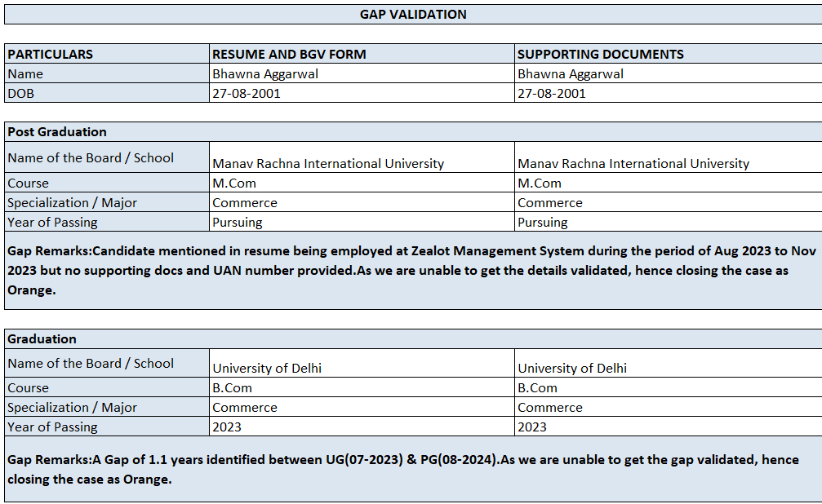Click the Year of Passing label under Graduation

point(52,427)
